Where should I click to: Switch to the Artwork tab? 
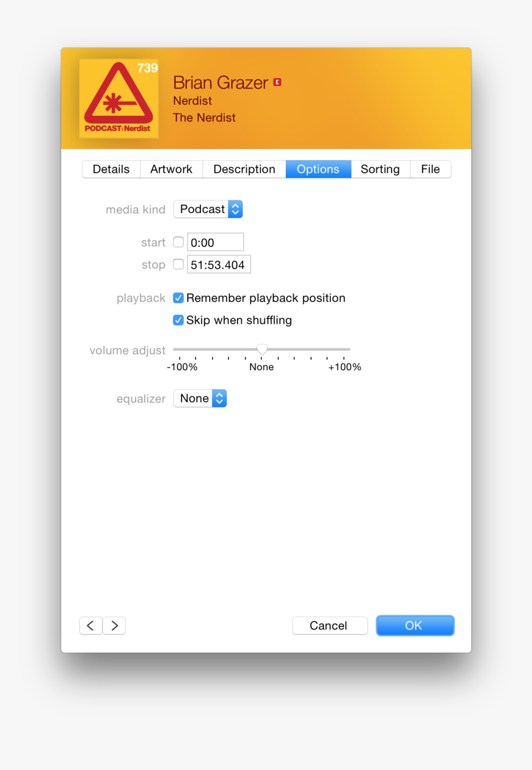pos(171,169)
